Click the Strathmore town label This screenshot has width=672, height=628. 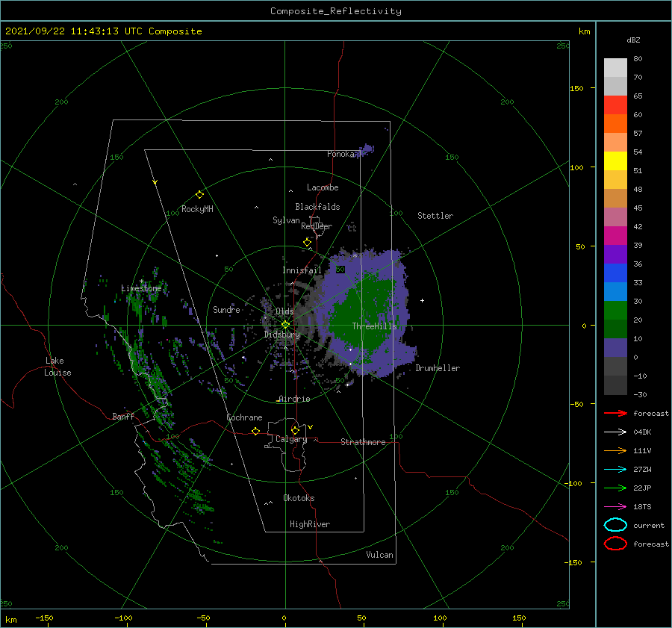(x=363, y=442)
